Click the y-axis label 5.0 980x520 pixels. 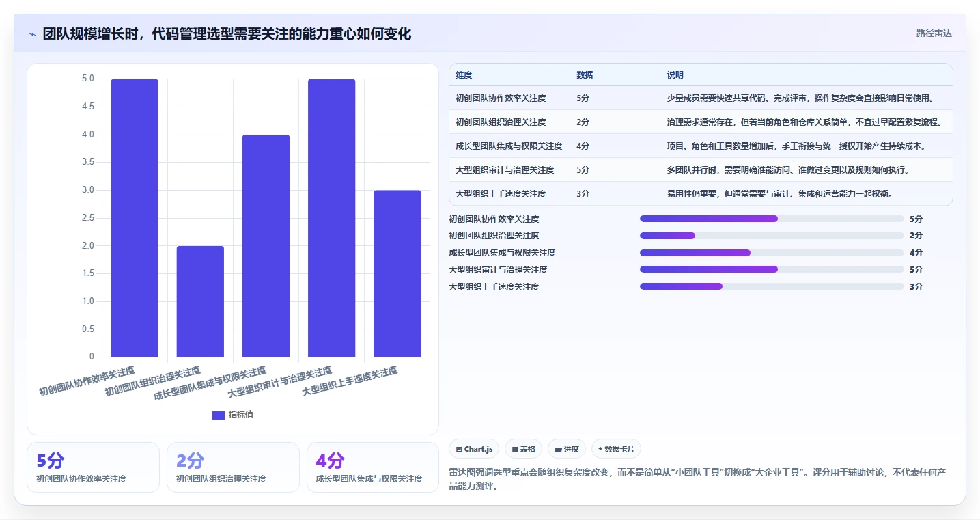click(x=87, y=79)
